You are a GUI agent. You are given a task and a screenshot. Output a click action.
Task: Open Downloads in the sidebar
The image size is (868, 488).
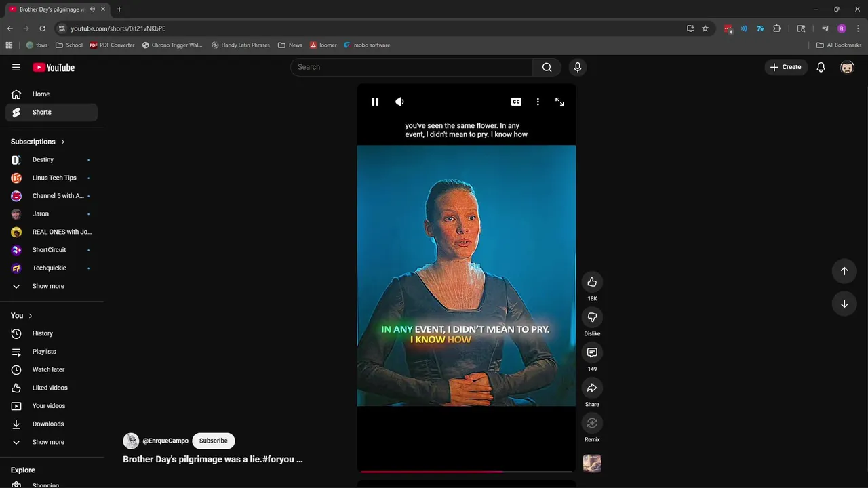click(x=52, y=424)
